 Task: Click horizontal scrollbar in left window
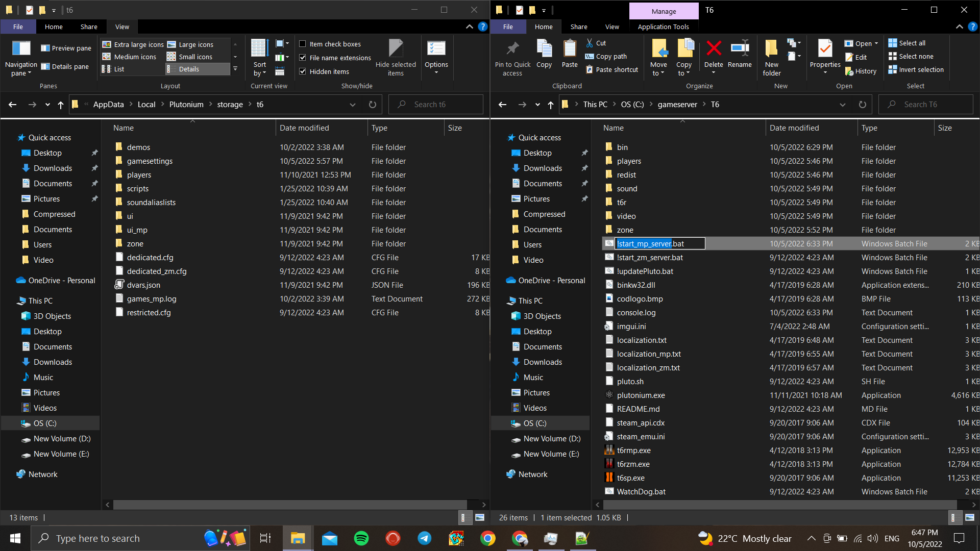(289, 505)
